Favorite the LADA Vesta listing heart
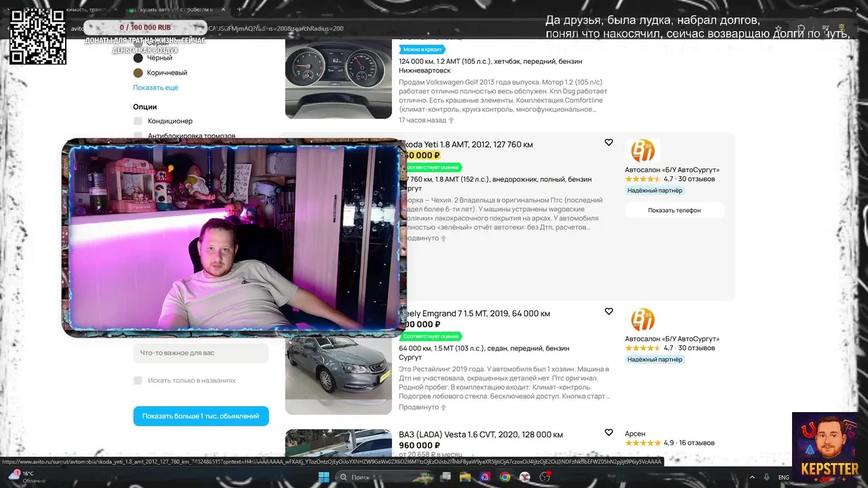Screen dimensions: 868x488 pyautogui.click(x=609, y=432)
